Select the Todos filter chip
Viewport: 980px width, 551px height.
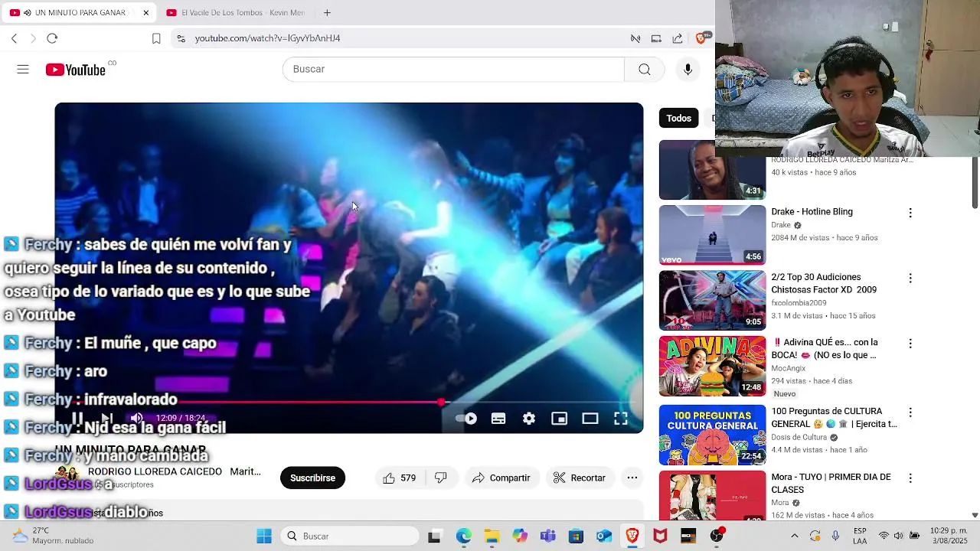[678, 118]
